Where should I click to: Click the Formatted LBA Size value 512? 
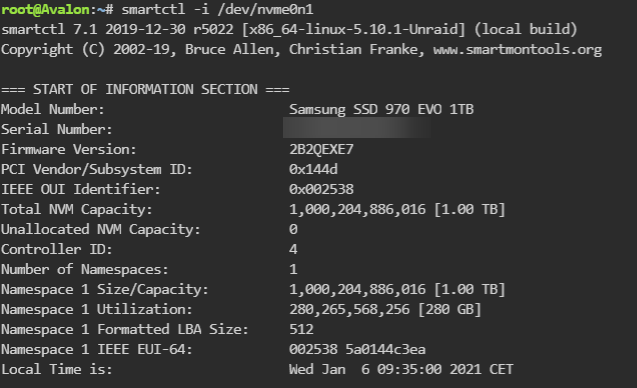[301, 329]
